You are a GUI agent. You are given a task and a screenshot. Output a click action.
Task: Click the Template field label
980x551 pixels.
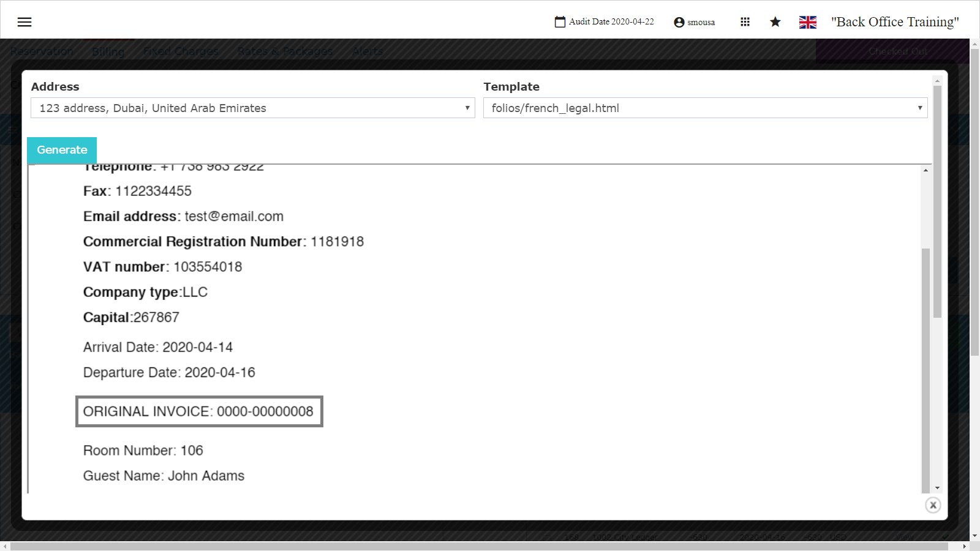[x=511, y=87]
